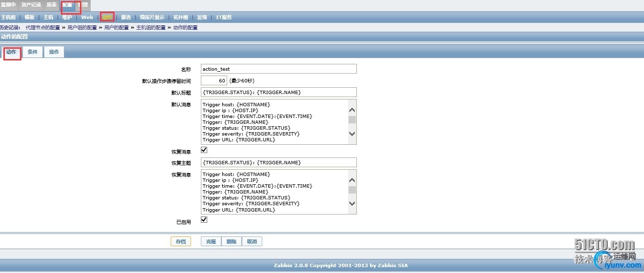Click the 名称 field label

186,70
